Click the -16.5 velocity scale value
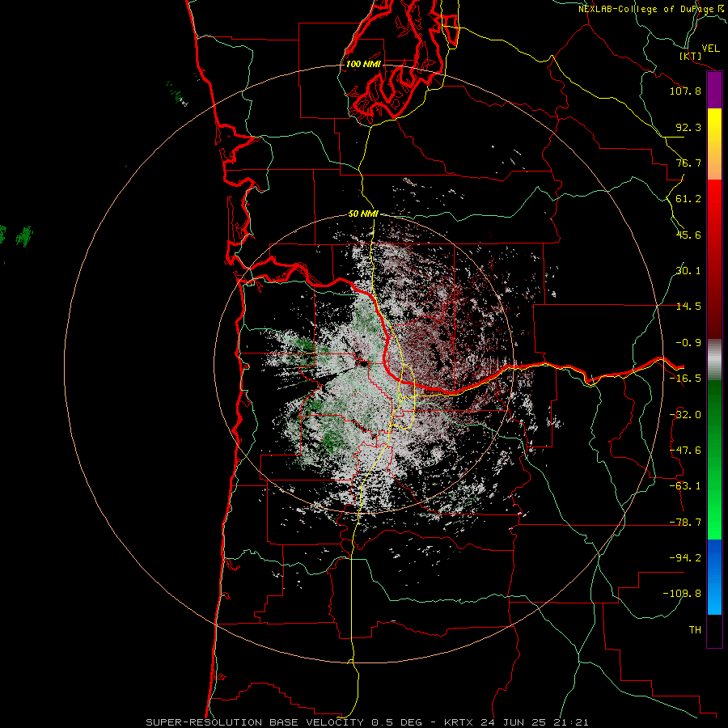This screenshot has width=728, height=728. 685,379
